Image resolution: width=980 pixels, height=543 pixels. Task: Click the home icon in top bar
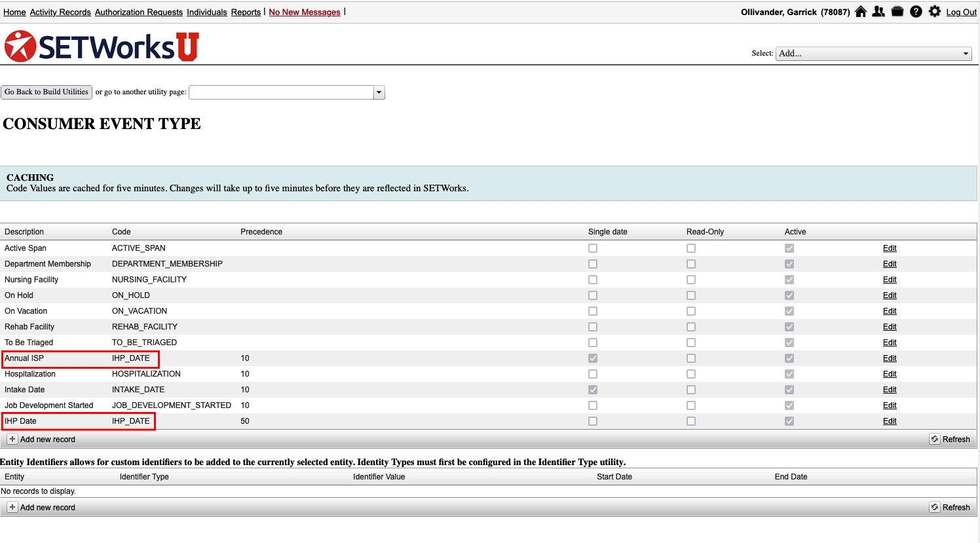click(x=861, y=11)
